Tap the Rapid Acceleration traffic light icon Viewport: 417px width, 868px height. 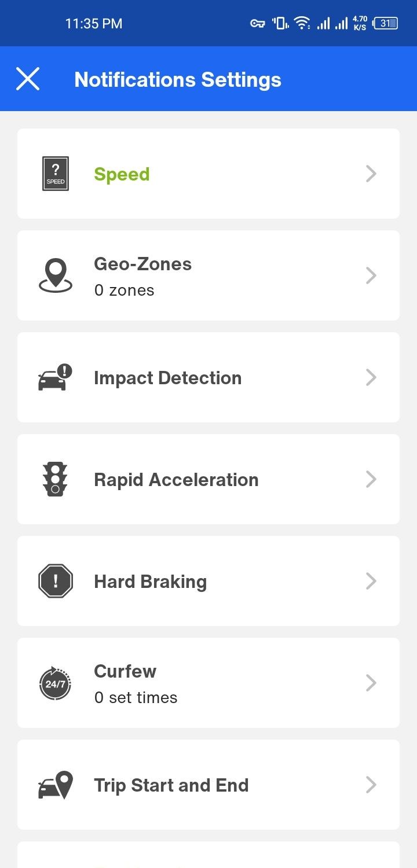pyautogui.click(x=56, y=479)
